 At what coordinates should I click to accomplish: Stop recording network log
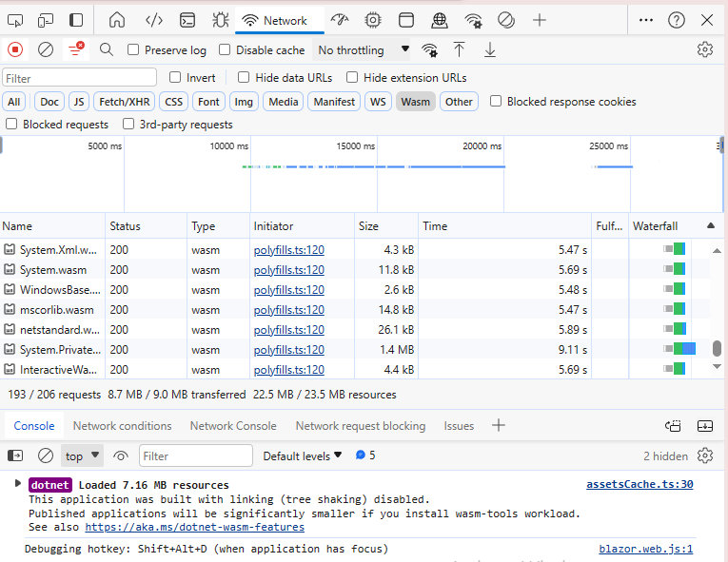pyautogui.click(x=15, y=49)
